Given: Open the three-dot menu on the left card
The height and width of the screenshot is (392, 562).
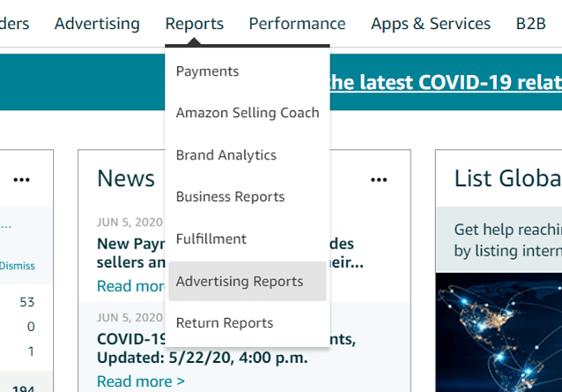Looking at the screenshot, I should click(x=21, y=180).
